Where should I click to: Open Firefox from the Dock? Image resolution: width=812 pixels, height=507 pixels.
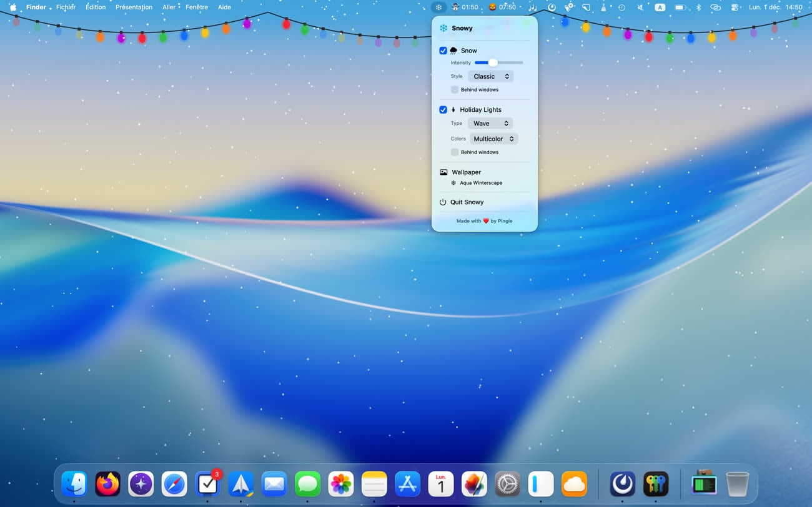point(107,484)
